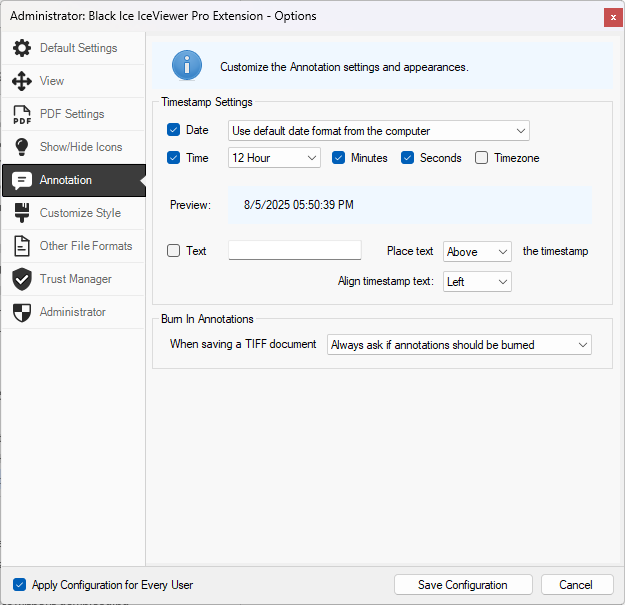This screenshot has width=625, height=605.
Task: Open the 12 Hour time format dropdown
Action: [x=274, y=158]
